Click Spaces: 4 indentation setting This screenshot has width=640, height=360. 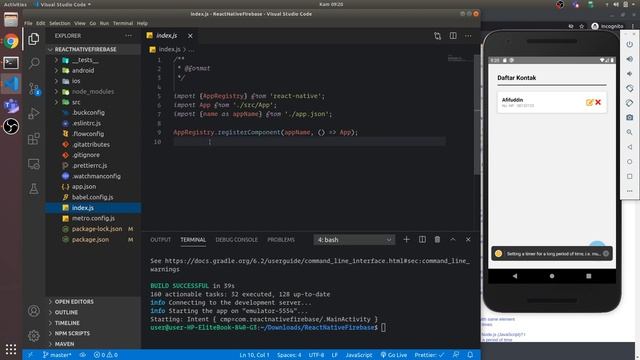[289, 355]
